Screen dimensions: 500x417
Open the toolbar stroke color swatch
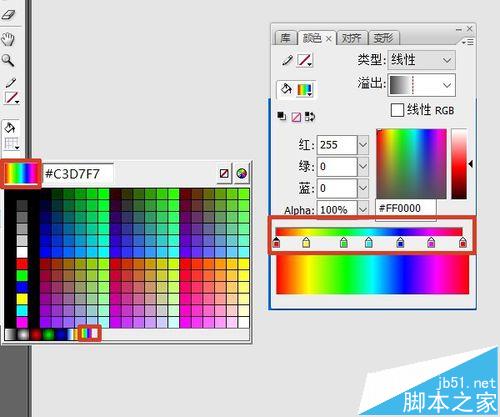(x=12, y=98)
